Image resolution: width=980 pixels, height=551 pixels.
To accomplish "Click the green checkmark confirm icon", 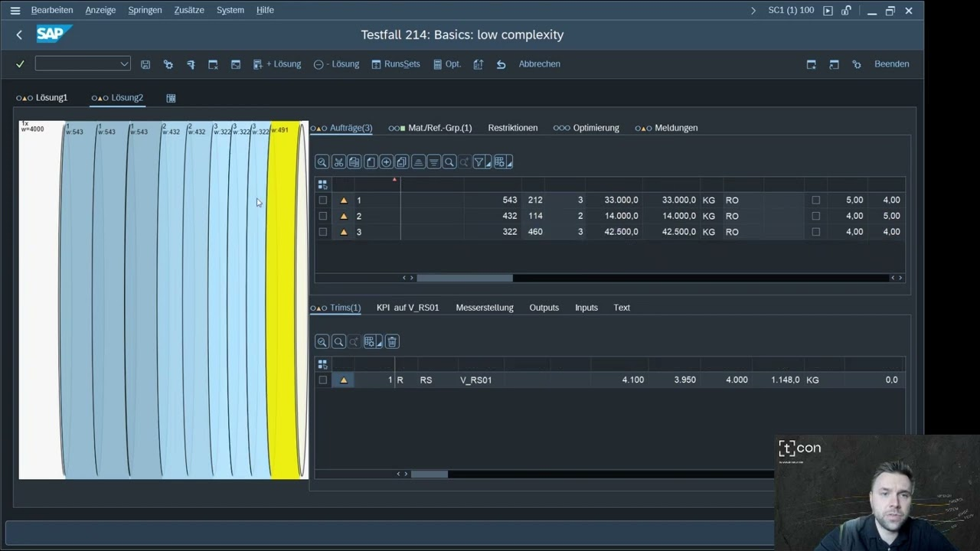I will [21, 64].
